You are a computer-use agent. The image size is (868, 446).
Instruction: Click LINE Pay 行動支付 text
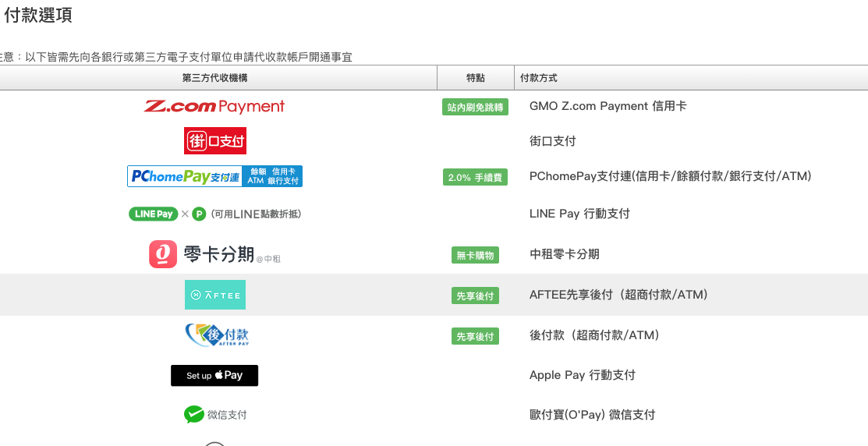(579, 214)
